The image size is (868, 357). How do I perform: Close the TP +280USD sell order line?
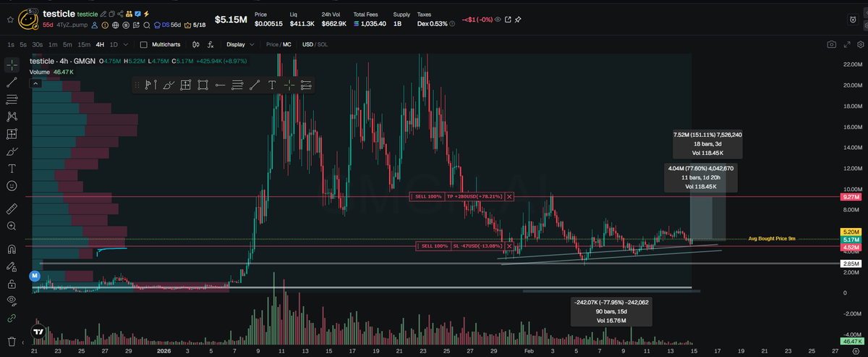point(509,196)
